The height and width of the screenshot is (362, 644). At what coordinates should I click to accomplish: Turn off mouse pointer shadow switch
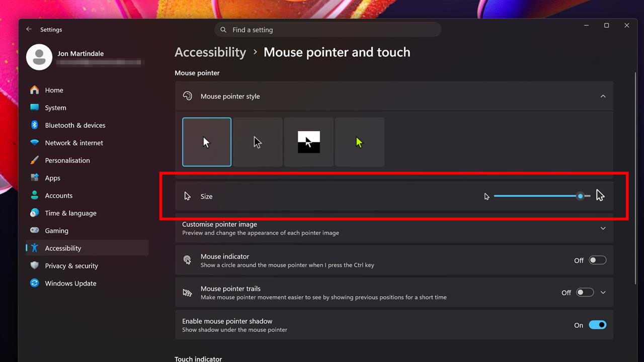598,325
